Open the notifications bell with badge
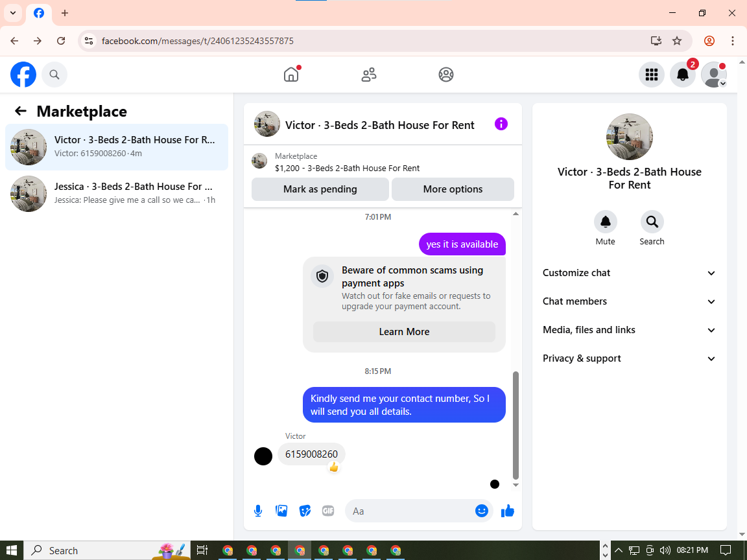Image resolution: width=747 pixels, height=560 pixels. tap(683, 75)
